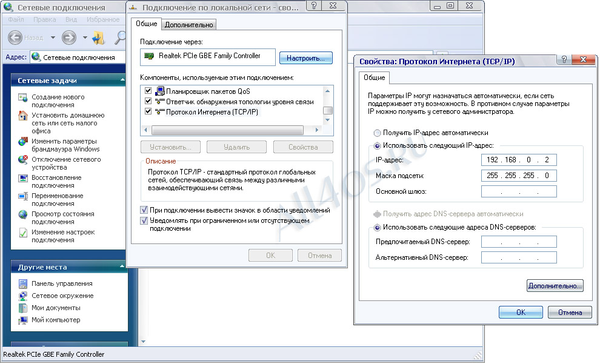Open the Forward button history dropdown arrow
This screenshot has height=364, width=600.
(x=85, y=38)
